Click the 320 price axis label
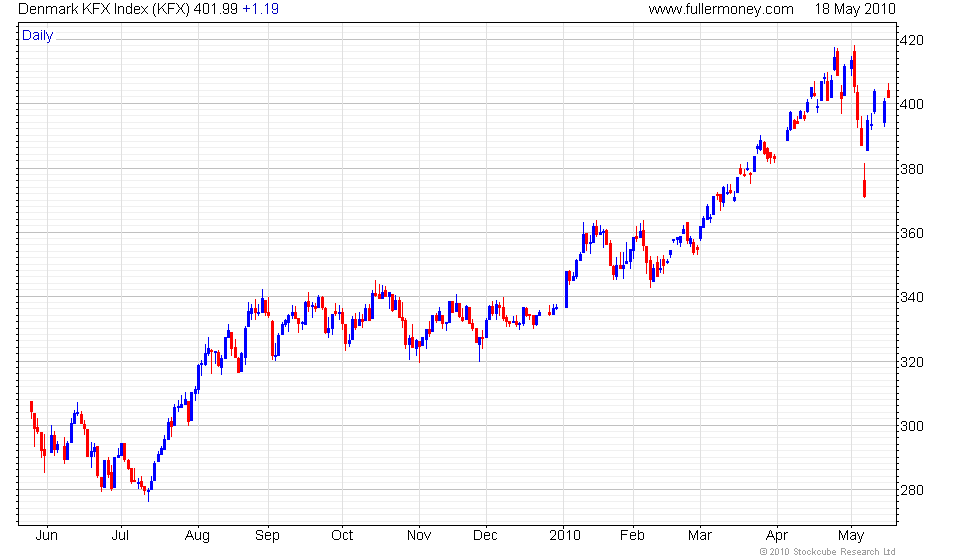Viewport: 980px width, 560px height. click(x=911, y=362)
